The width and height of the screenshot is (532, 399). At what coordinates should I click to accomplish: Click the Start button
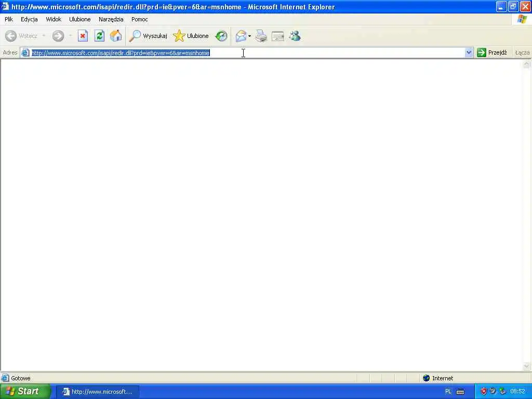point(25,391)
